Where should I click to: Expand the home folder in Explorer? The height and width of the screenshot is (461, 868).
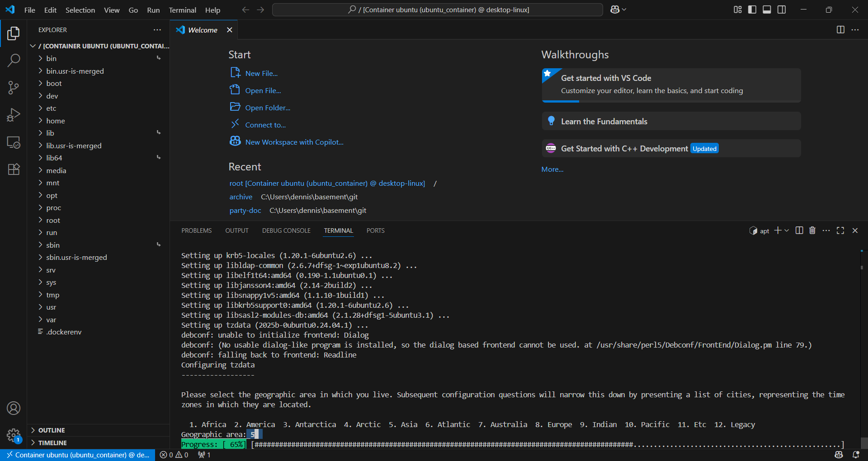tap(56, 121)
